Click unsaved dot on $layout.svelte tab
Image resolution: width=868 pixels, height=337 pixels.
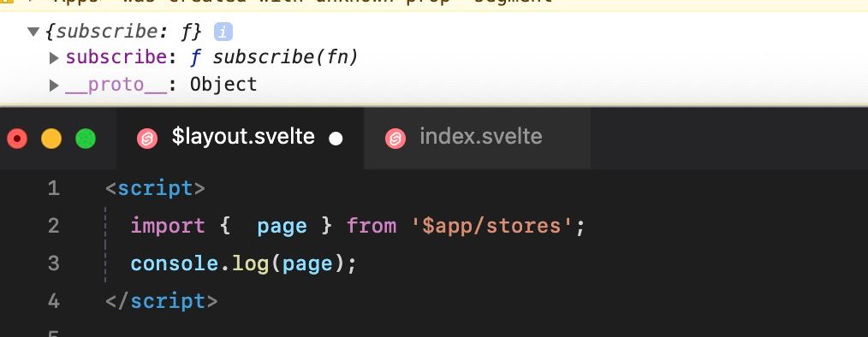click(336, 139)
